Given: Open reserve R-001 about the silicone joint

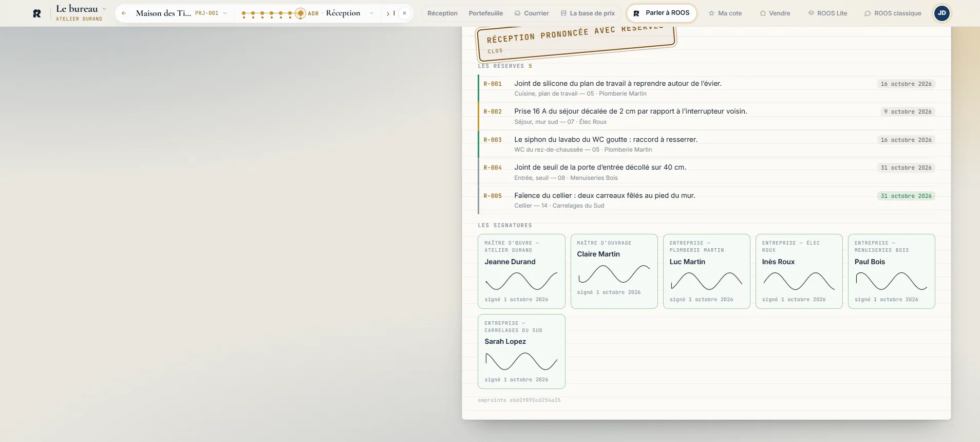Looking at the screenshot, I should click(707, 88).
